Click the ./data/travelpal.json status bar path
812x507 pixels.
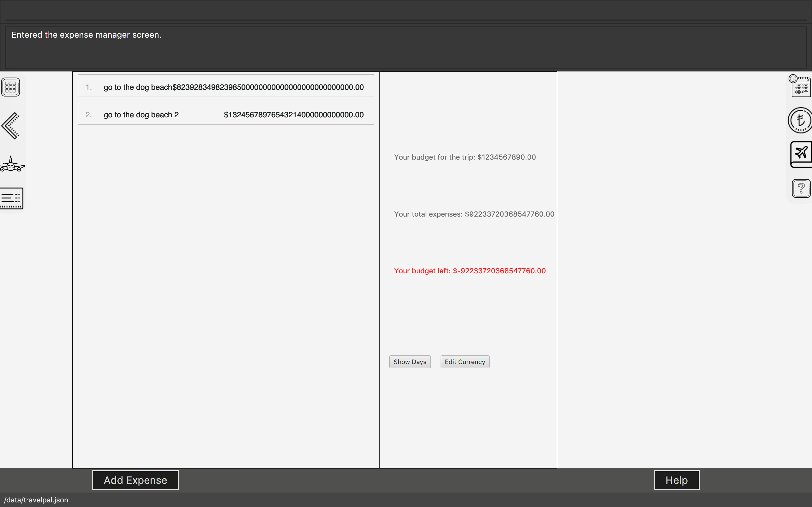pos(35,500)
